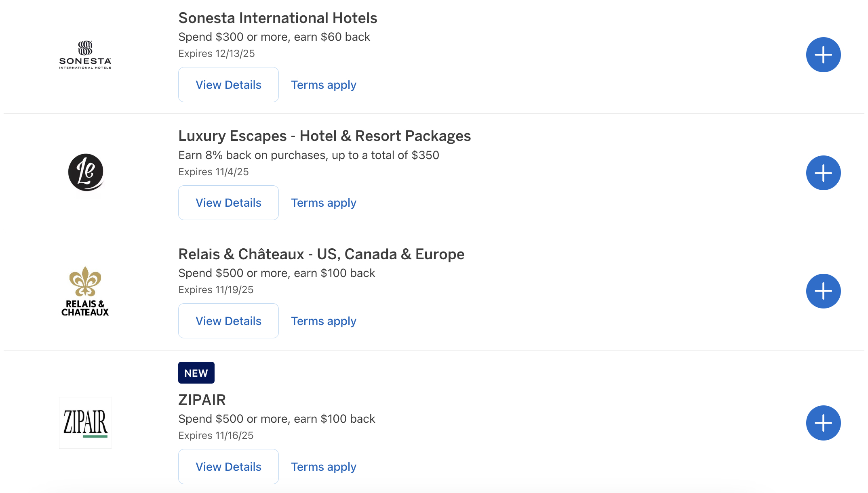
Task: Click the NEW badge above ZIPAIR
Action: pos(196,373)
